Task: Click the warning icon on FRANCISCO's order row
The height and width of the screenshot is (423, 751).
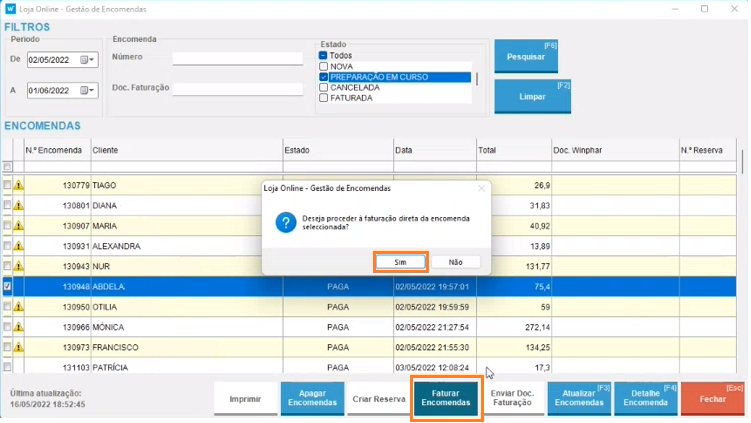Action: pos(18,347)
